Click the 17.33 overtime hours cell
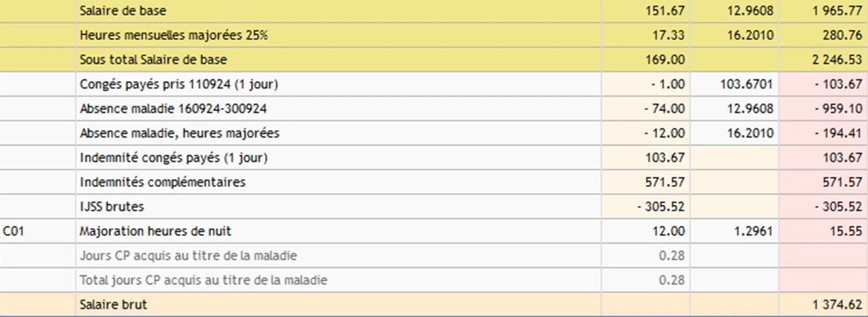This screenshot has height=317, width=868. tap(668, 35)
